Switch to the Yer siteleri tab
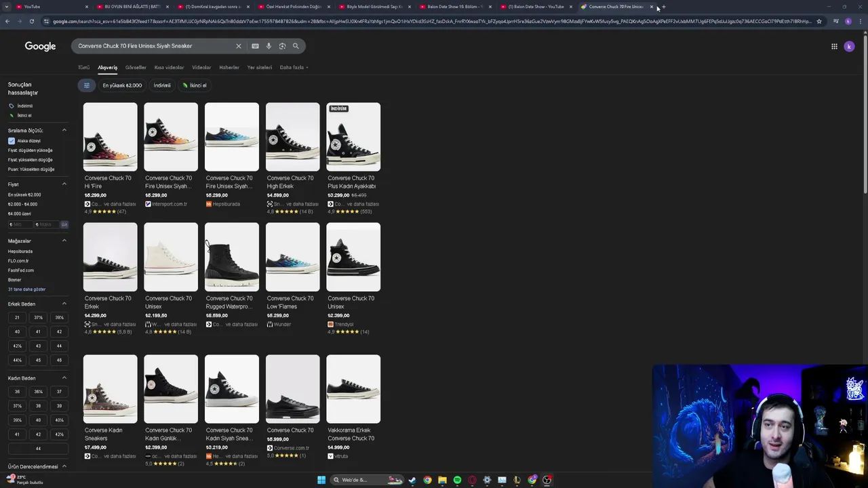Image resolution: width=868 pixels, height=488 pixels. point(259,68)
